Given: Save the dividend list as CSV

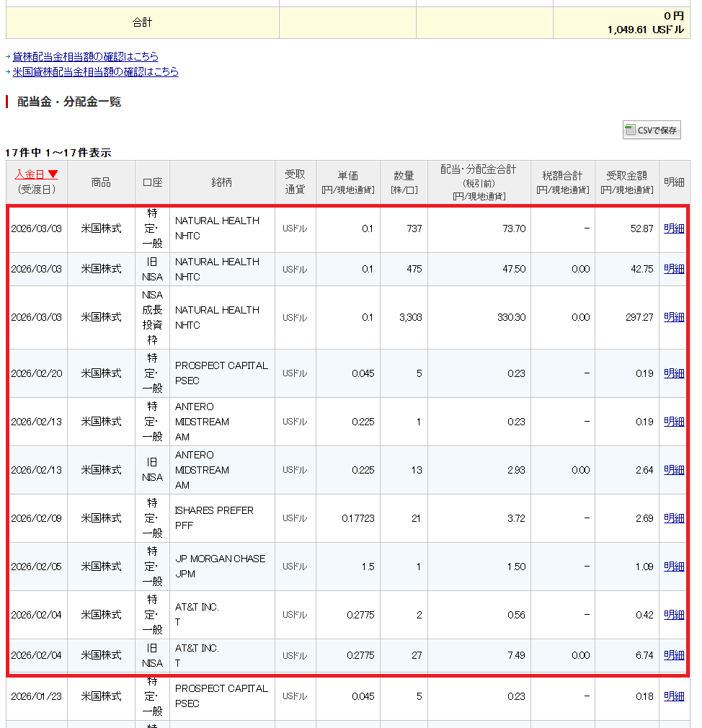Looking at the screenshot, I should point(652,130).
